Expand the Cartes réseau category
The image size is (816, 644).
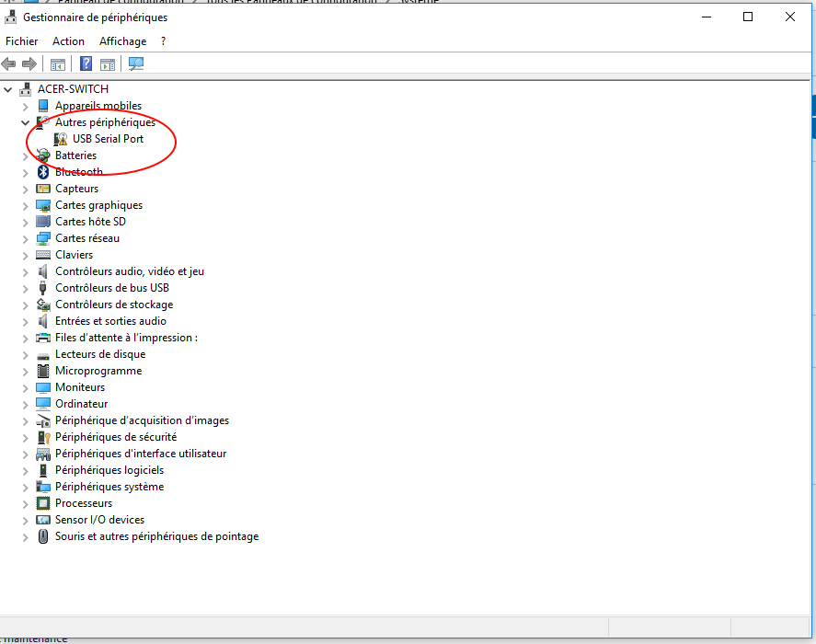pyautogui.click(x=26, y=238)
